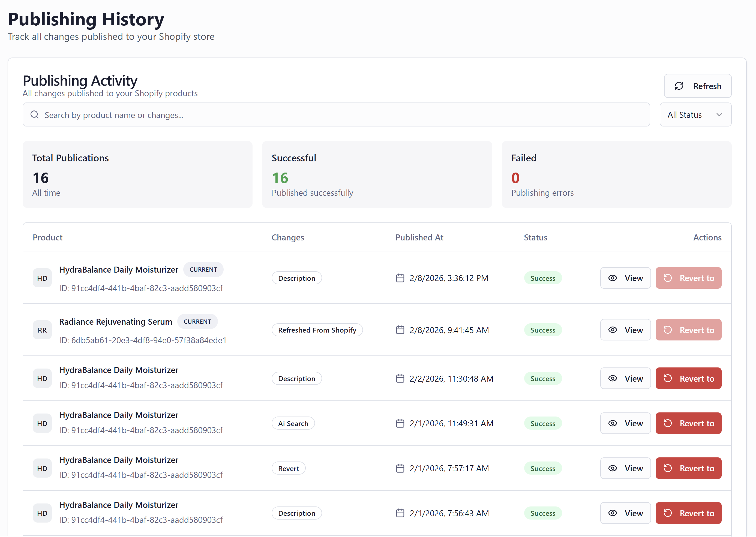Open the All Status dropdown

coord(695,114)
